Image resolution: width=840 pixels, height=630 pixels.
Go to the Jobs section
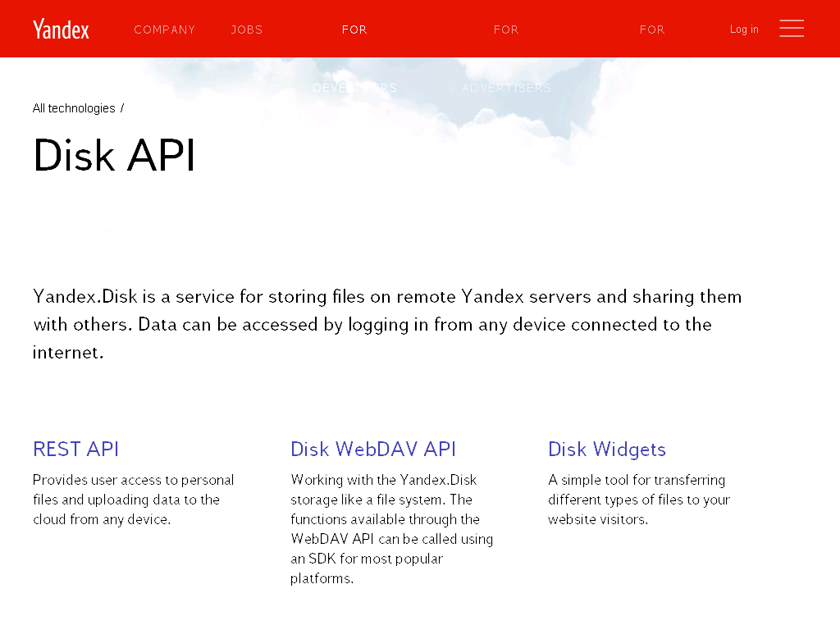tap(246, 30)
